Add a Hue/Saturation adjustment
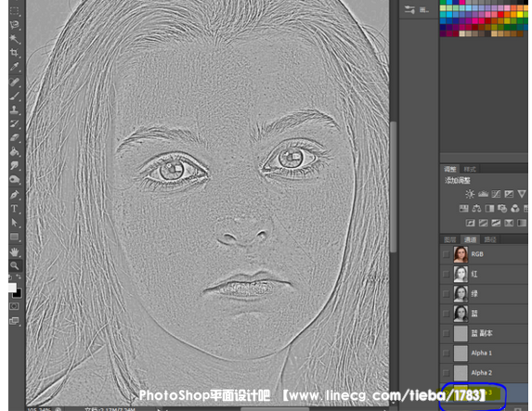This screenshot has height=411, width=532. pos(463,208)
